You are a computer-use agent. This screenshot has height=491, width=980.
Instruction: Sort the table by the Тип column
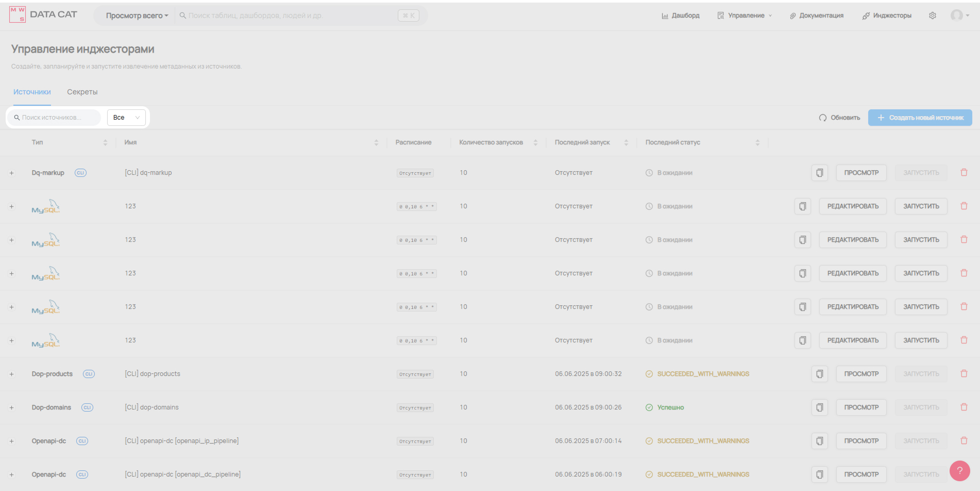coord(105,142)
